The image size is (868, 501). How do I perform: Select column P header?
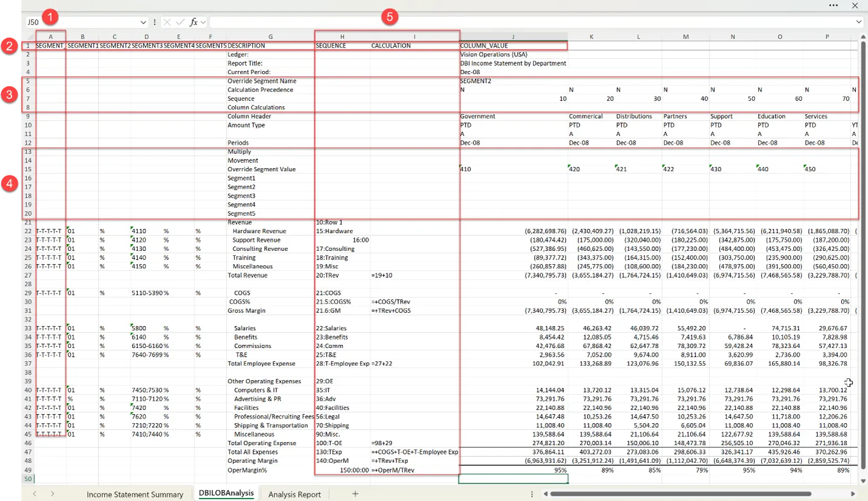[827, 36]
